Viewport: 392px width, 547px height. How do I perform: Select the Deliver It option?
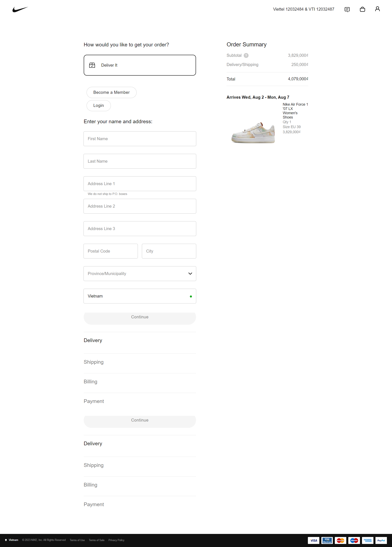click(140, 65)
